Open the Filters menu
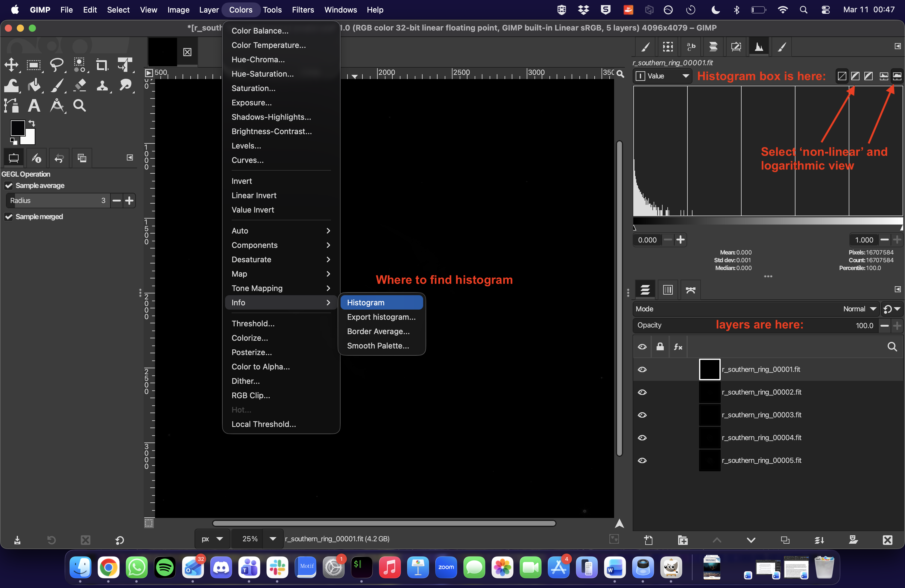Viewport: 905px width, 588px height. coord(303,10)
